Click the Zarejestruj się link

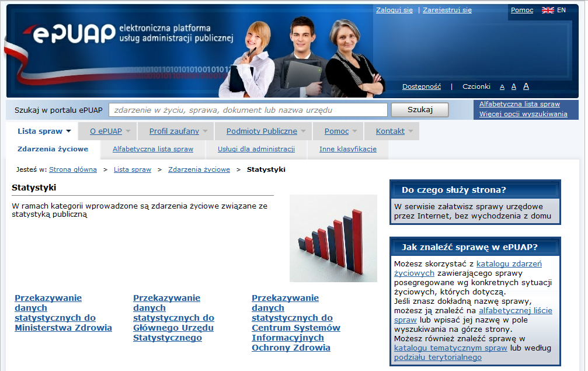click(x=447, y=10)
